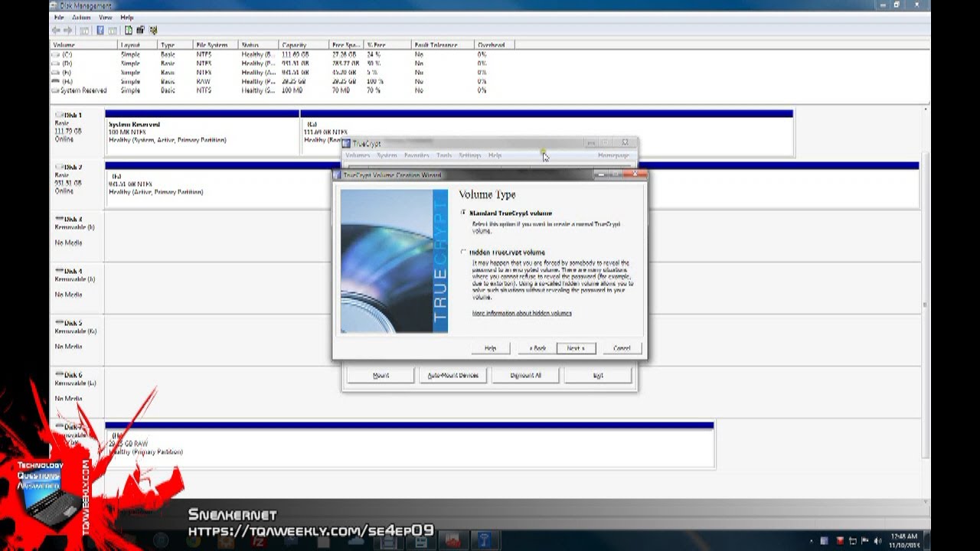980x551 pixels.
Task: Click the Disk 3 removable drive icon
Action: tap(60, 219)
